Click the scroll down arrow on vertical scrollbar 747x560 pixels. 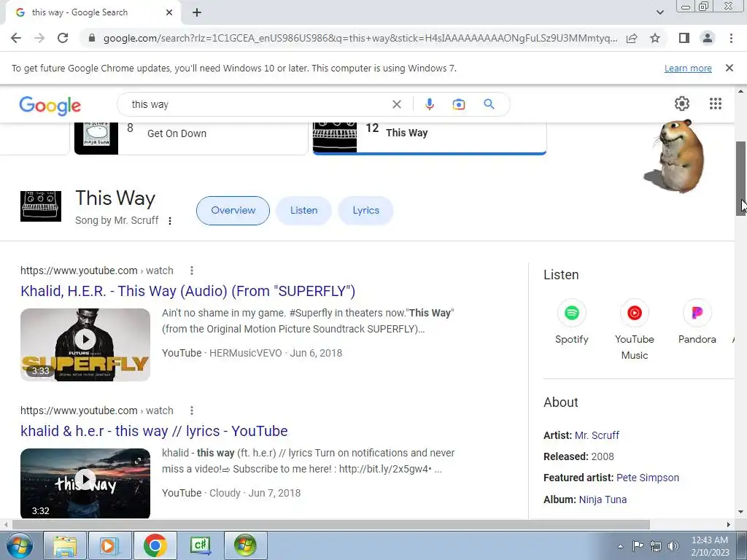tap(741, 512)
